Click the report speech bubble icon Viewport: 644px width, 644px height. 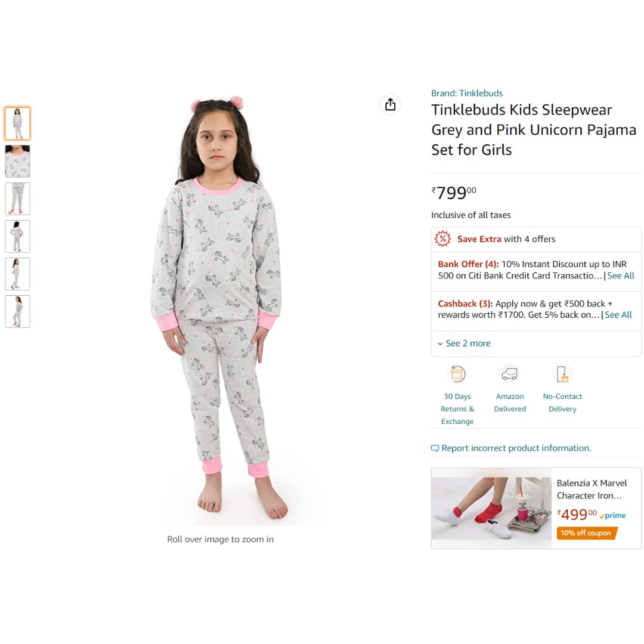(435, 448)
